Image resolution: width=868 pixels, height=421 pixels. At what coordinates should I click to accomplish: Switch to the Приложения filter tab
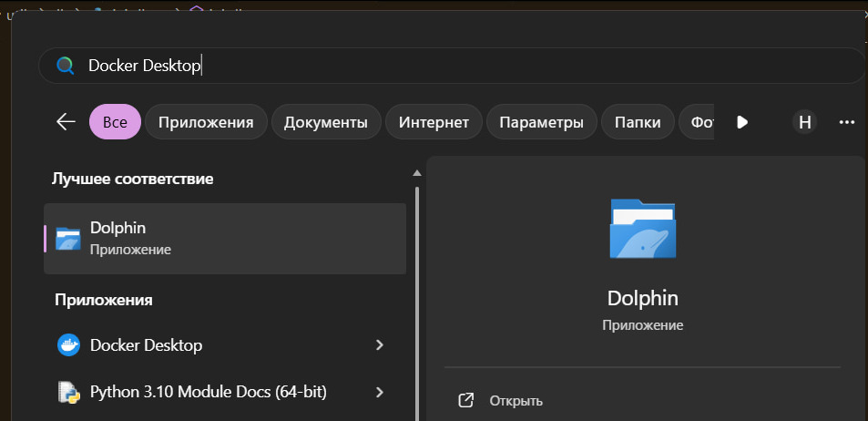[x=206, y=122]
